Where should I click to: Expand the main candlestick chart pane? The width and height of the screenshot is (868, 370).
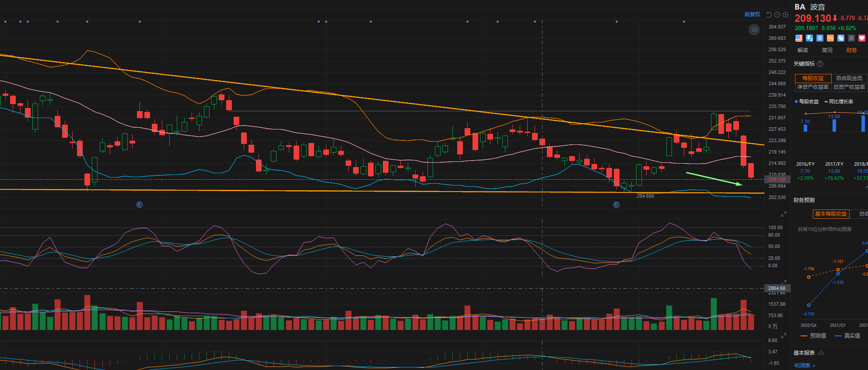pyautogui.click(x=784, y=214)
